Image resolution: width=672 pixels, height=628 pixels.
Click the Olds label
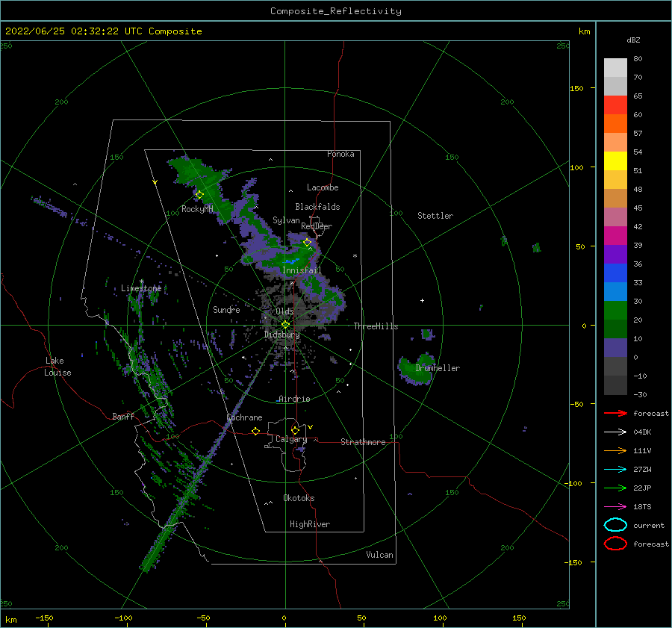284,311
